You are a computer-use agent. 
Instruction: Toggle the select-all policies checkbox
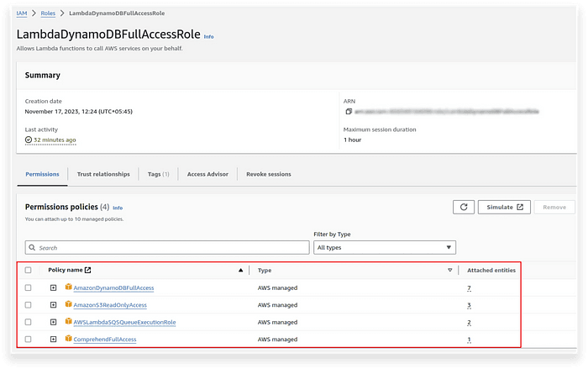(28, 270)
